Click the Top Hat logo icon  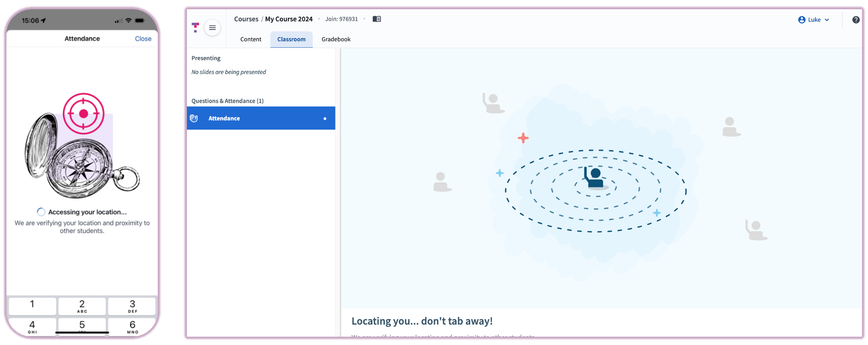coord(195,28)
